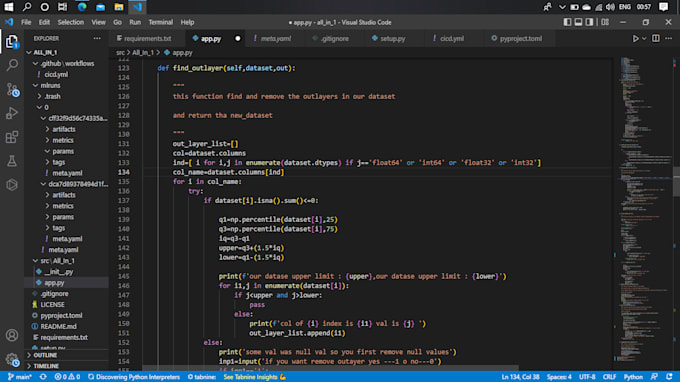Viewport: 680px width, 382px height.
Task: Open the Extensions view
Action: tap(12, 137)
